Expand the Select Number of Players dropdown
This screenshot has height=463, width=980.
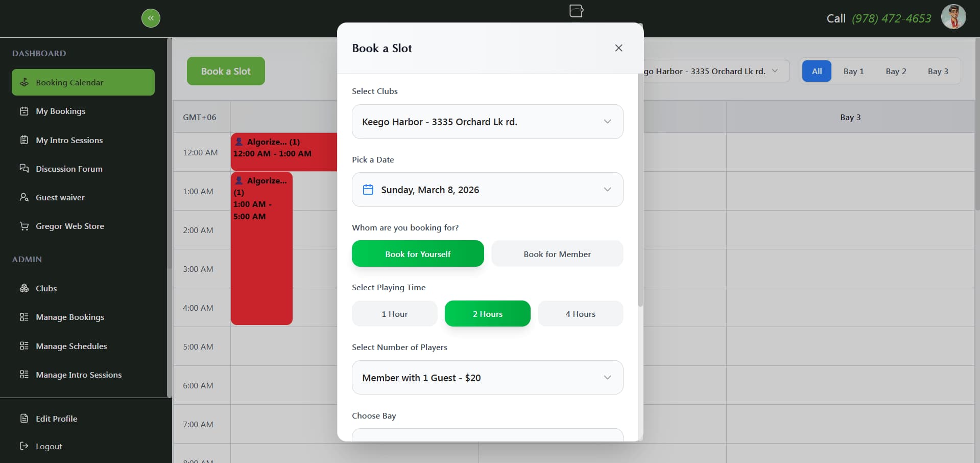point(488,378)
